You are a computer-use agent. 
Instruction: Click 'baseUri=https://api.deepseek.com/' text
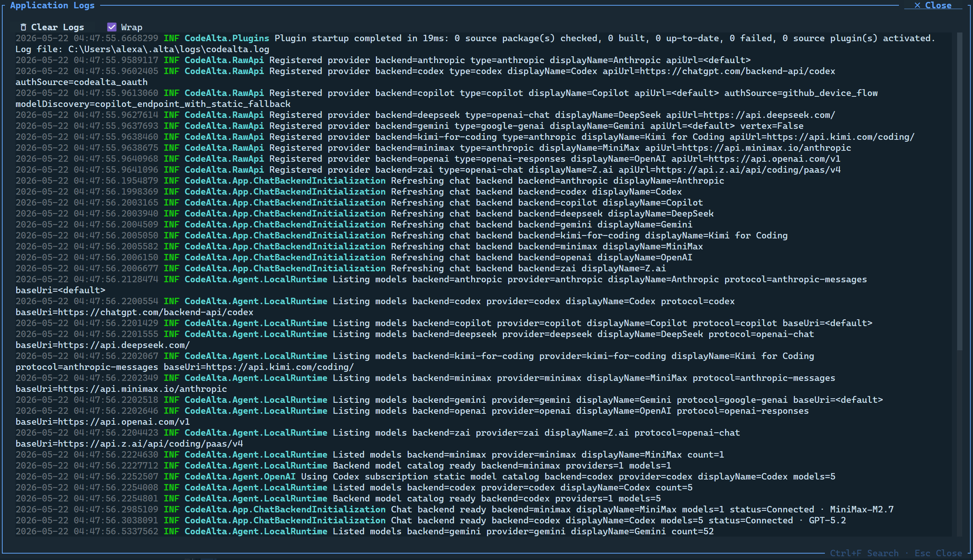103,345
